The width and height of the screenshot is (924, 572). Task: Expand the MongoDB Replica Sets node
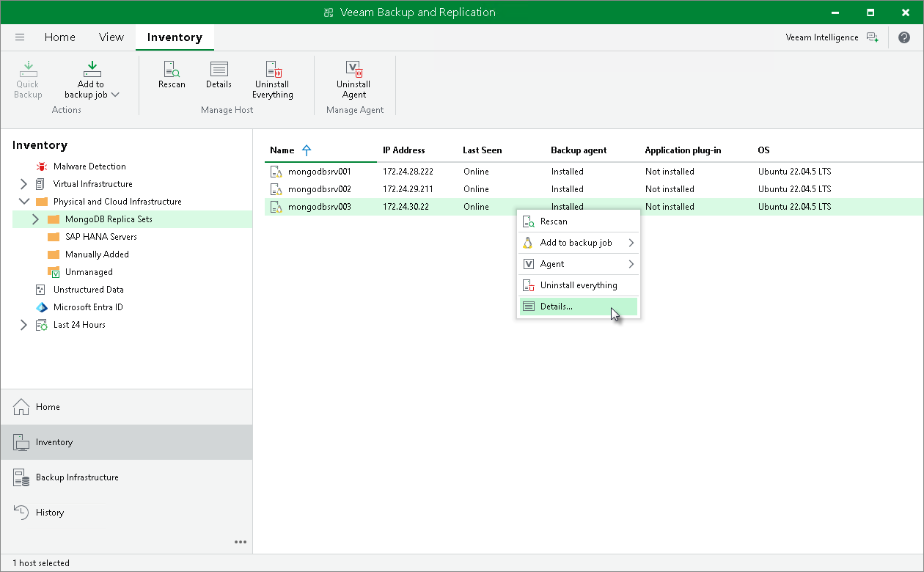pyautogui.click(x=35, y=219)
